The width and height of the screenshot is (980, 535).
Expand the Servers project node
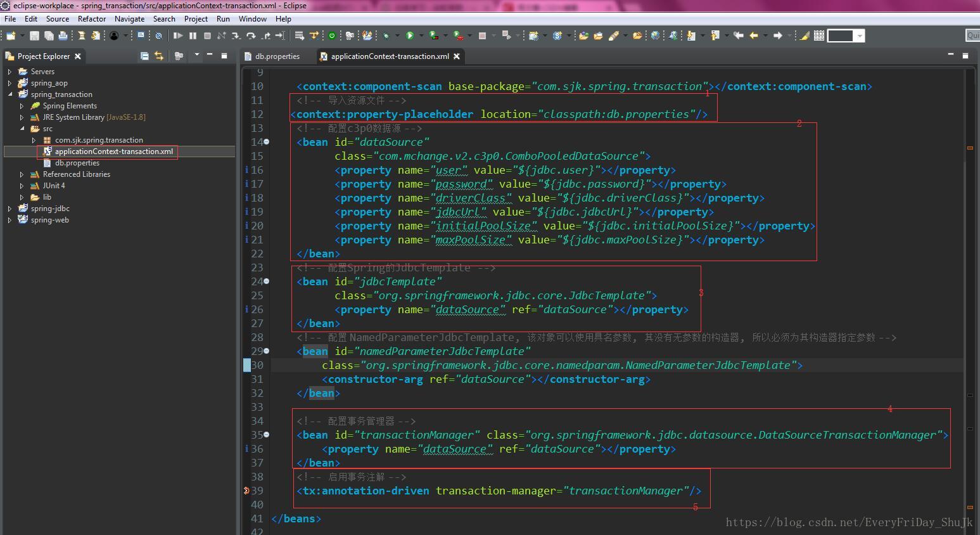click(10, 72)
